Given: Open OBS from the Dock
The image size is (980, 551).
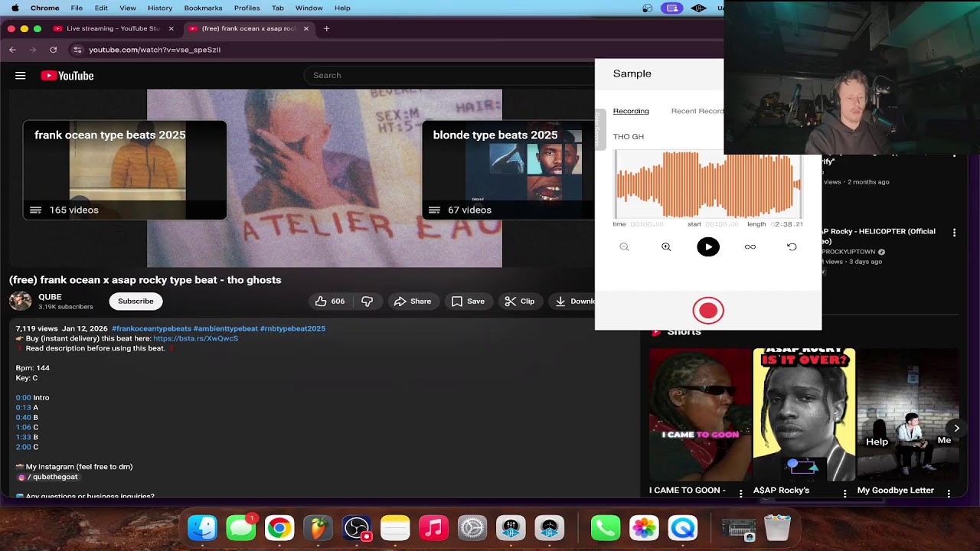Looking at the screenshot, I should (x=357, y=528).
